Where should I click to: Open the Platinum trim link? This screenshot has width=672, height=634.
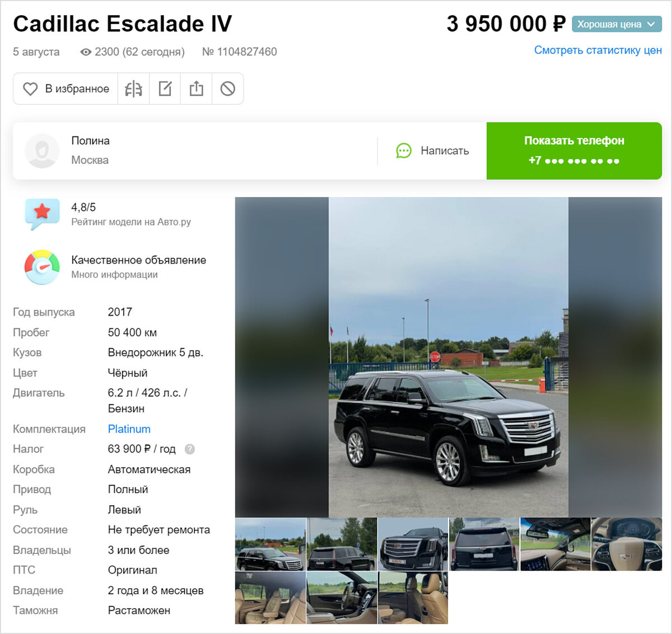click(x=129, y=429)
